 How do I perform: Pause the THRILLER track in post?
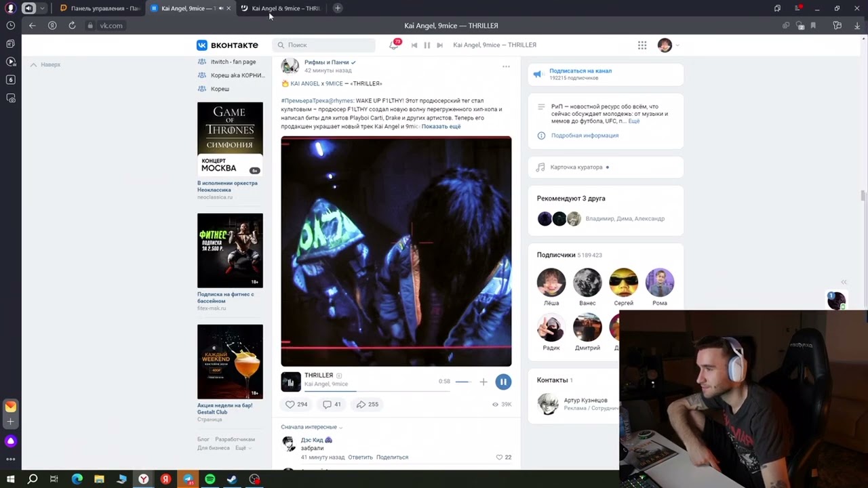pos(503,382)
